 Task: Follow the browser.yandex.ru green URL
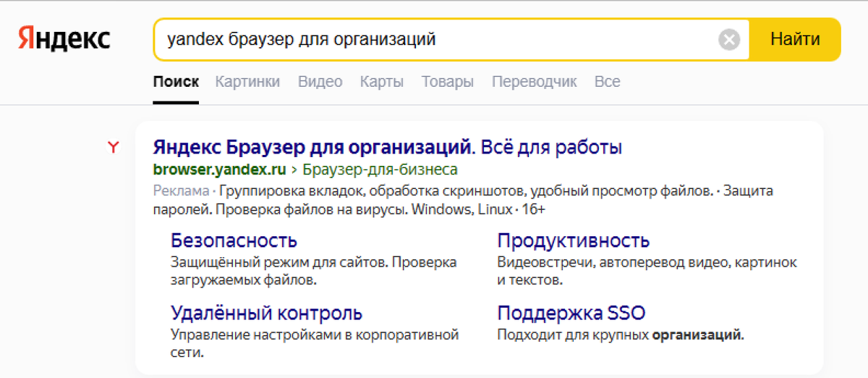pyautogui.click(x=220, y=170)
